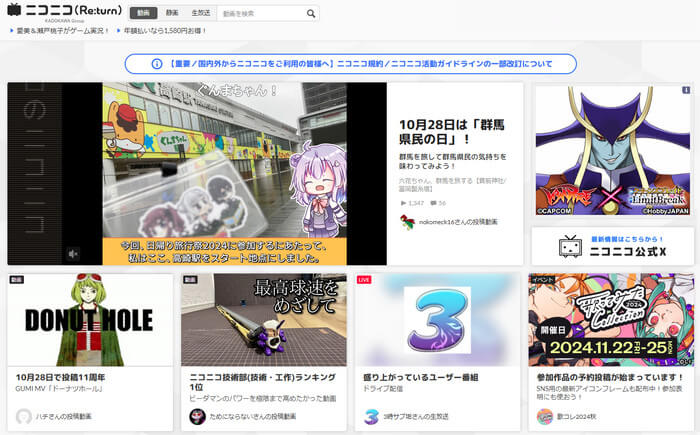The image size is (700, 435).
Task: Select the 生放送 search tab
Action: (201, 13)
